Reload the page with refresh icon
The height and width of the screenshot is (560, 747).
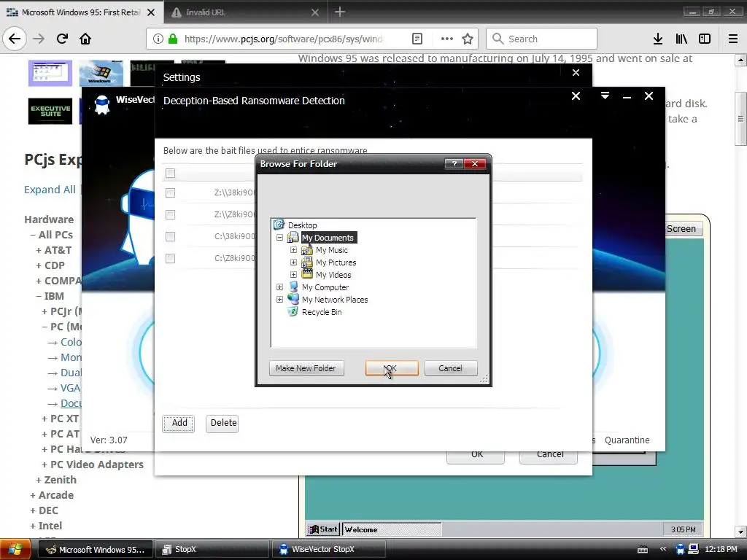[62, 39]
